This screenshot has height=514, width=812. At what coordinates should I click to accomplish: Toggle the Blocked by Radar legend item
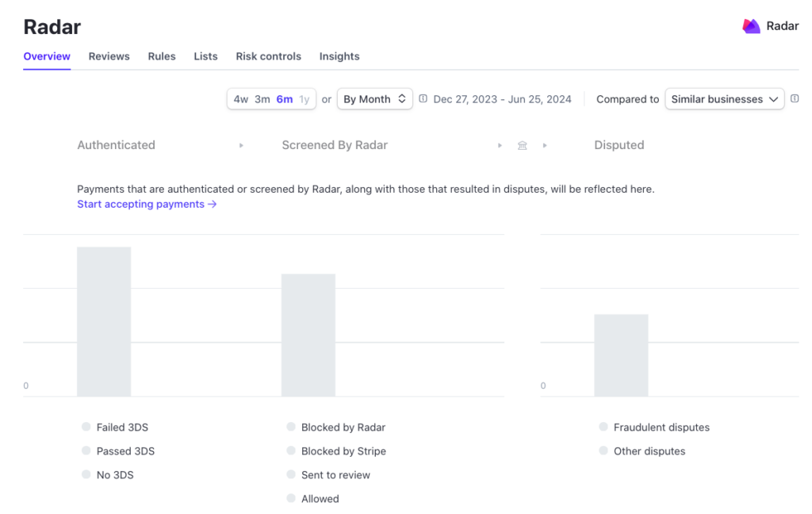343,427
